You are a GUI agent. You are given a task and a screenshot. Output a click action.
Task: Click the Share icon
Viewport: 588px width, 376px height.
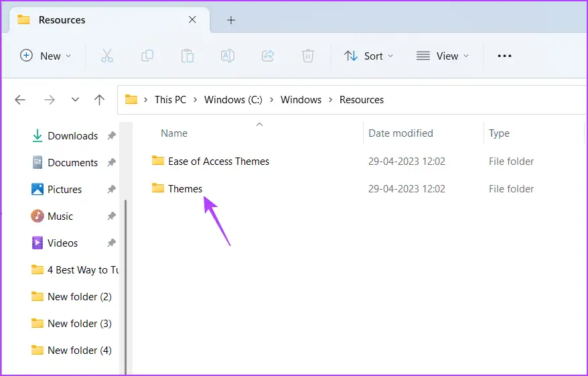pos(268,56)
